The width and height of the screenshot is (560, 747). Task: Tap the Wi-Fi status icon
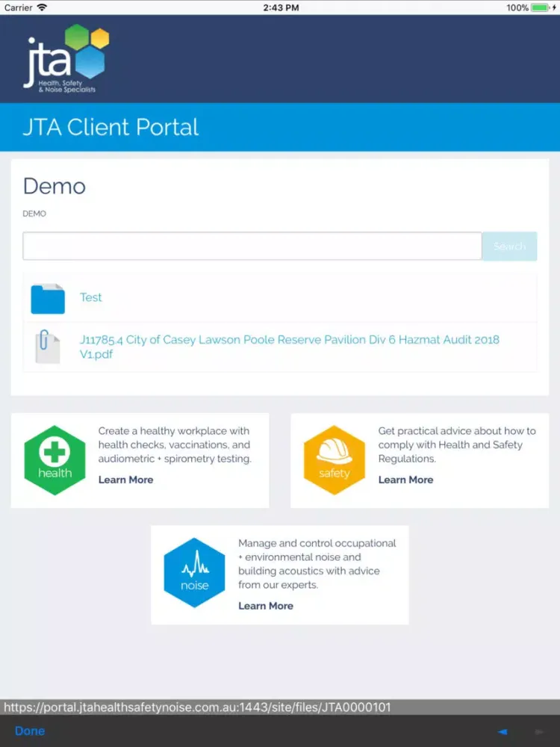[42, 7]
